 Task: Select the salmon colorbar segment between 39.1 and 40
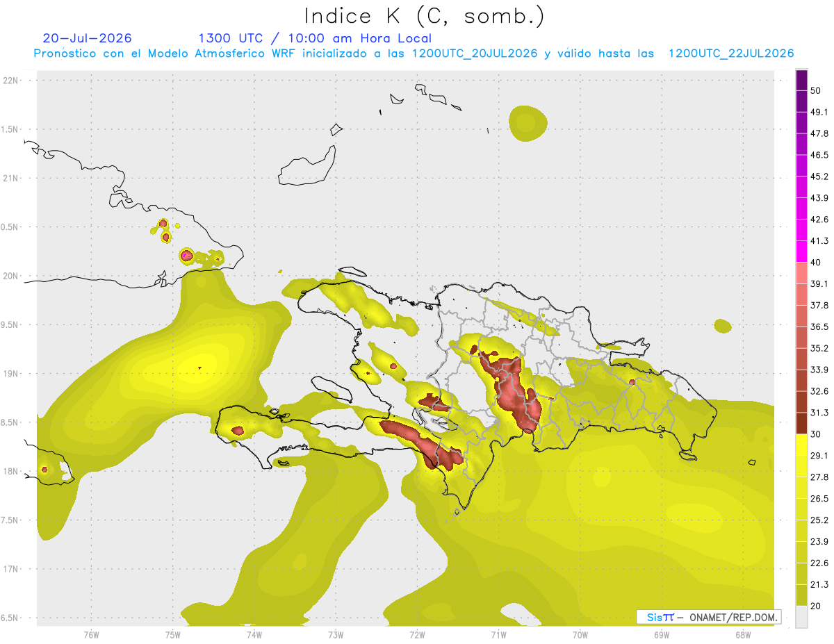click(801, 273)
